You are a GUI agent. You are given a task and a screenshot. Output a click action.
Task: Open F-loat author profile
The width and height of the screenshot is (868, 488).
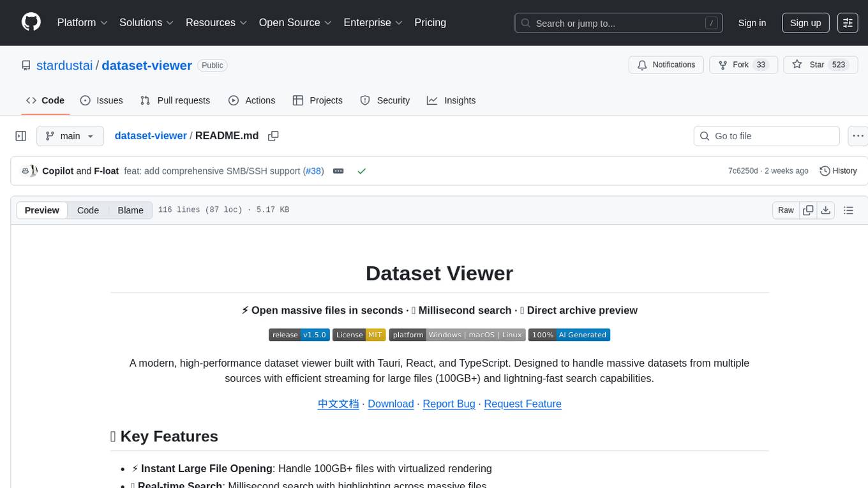pos(107,171)
